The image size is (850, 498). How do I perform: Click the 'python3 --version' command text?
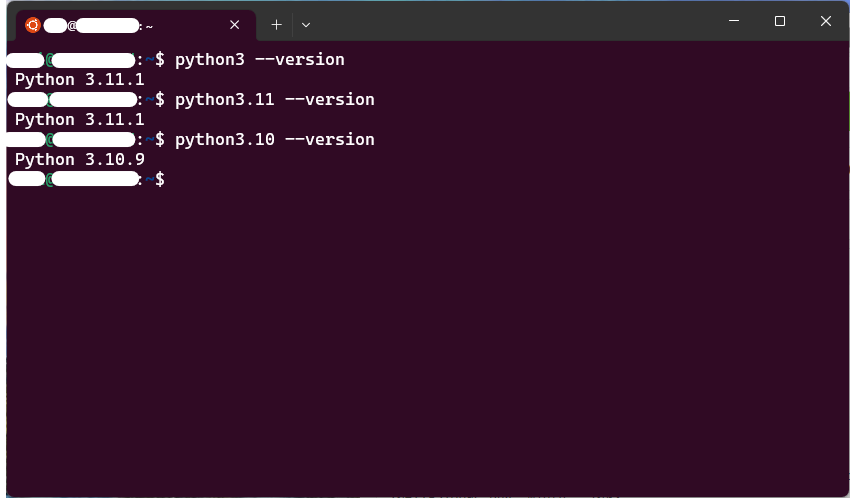(x=259, y=59)
